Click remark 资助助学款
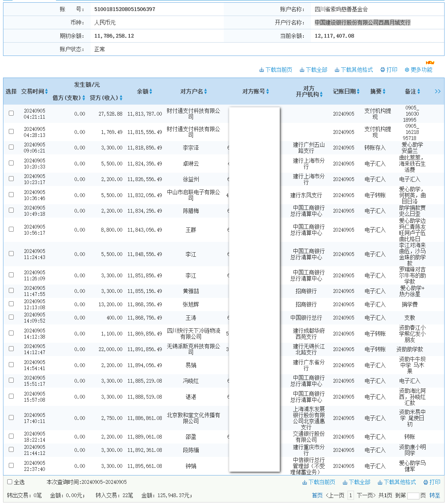The image size is (448, 504). [410, 349]
